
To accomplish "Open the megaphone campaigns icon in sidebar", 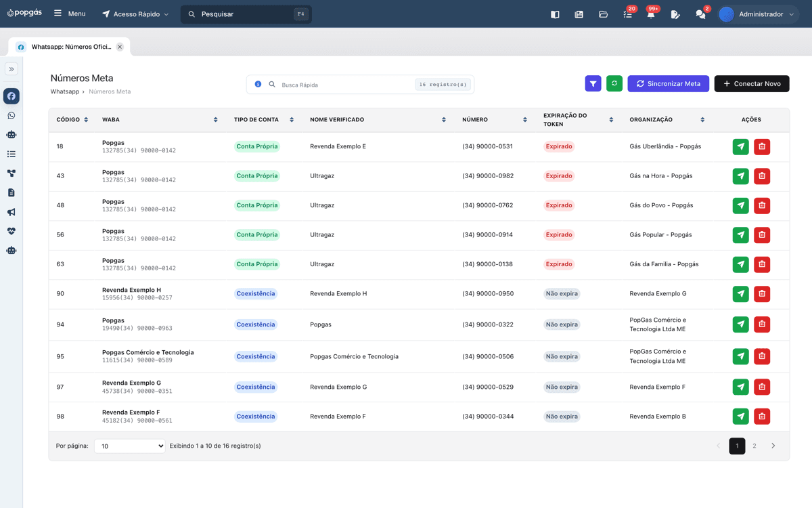I will (x=12, y=212).
